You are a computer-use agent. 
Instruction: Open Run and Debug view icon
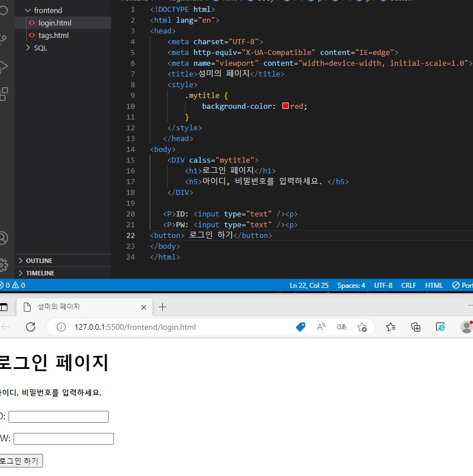3,66
